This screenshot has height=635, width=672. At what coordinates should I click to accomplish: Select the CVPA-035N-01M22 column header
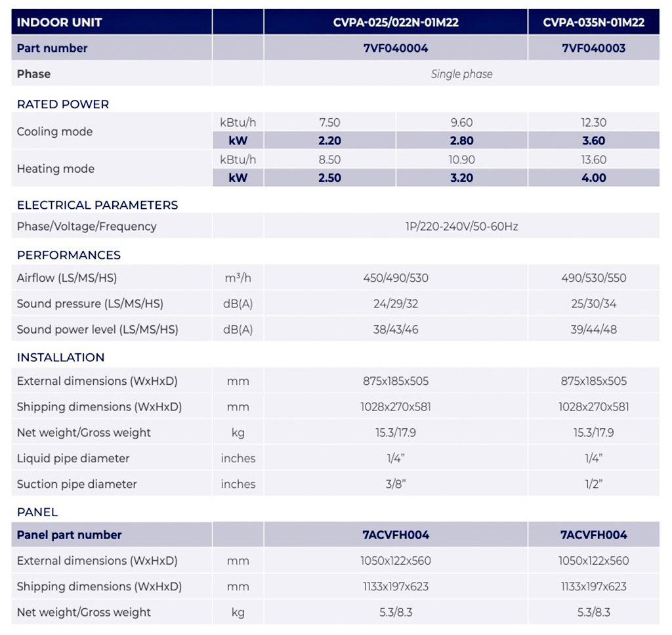coord(593,22)
